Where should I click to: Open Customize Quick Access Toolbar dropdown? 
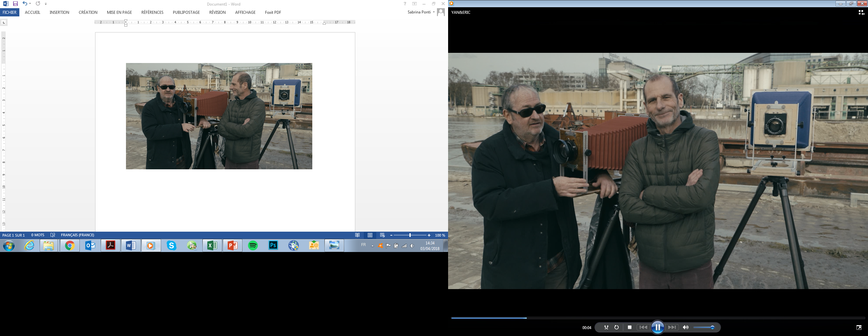(x=46, y=4)
